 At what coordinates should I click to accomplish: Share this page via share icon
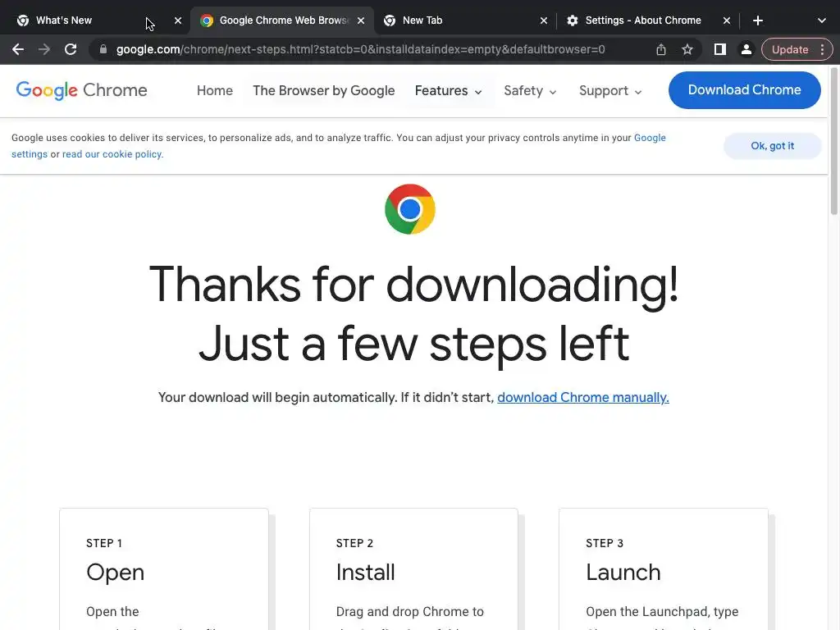(661, 50)
